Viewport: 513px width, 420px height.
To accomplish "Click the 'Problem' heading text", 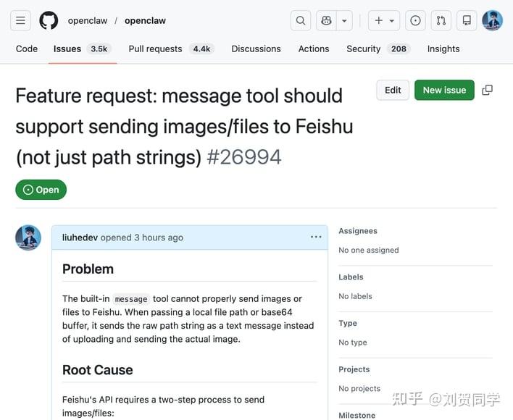I will coord(88,269).
